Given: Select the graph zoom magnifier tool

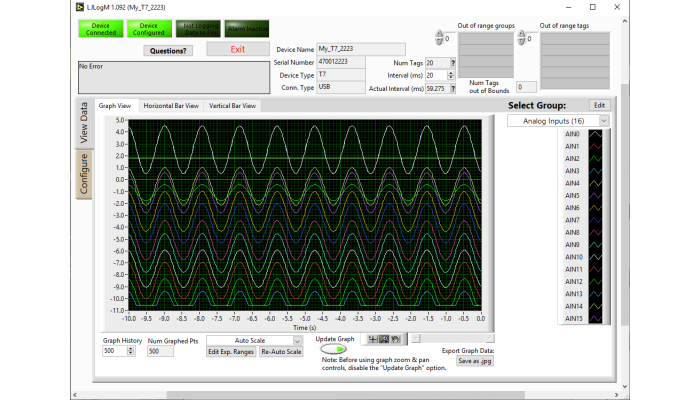Looking at the screenshot, I should (x=384, y=340).
